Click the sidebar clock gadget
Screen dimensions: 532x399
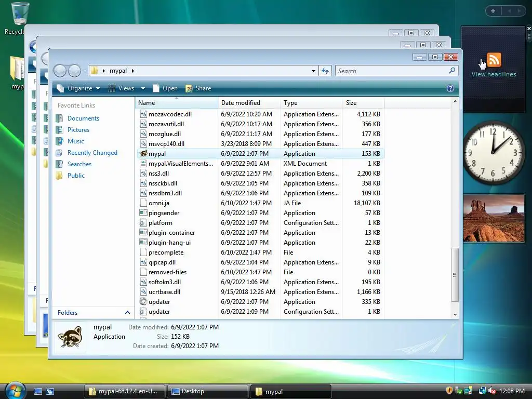click(494, 153)
